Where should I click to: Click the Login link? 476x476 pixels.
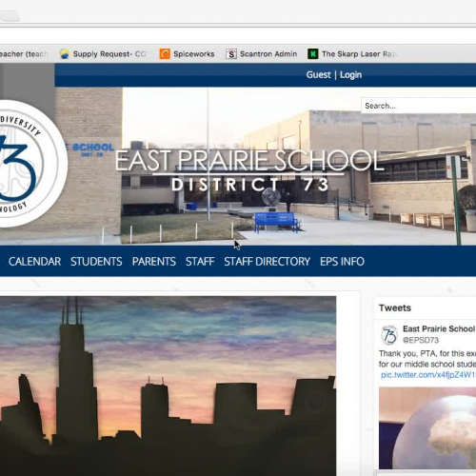(x=350, y=75)
